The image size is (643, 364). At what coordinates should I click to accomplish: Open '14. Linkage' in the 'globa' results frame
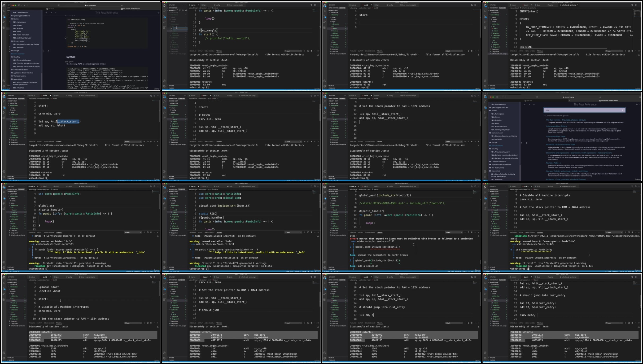click(493, 142)
